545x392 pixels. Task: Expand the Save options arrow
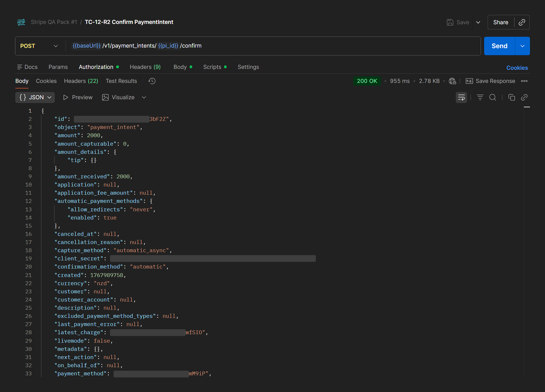478,22
